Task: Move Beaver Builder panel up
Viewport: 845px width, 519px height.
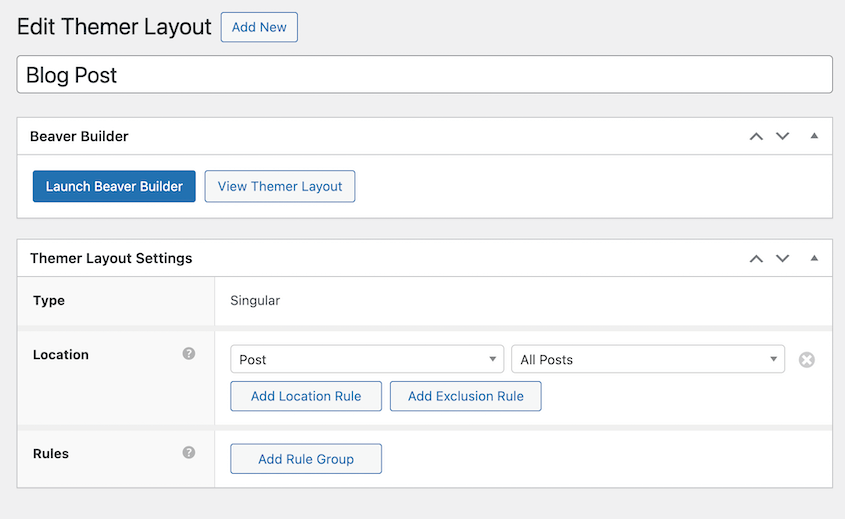Action: tap(756, 136)
